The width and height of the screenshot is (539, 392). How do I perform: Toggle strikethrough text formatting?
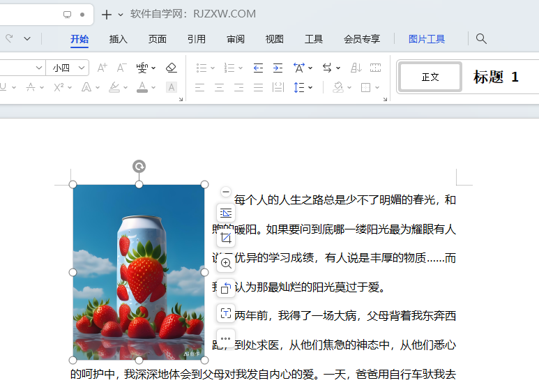click(x=31, y=87)
